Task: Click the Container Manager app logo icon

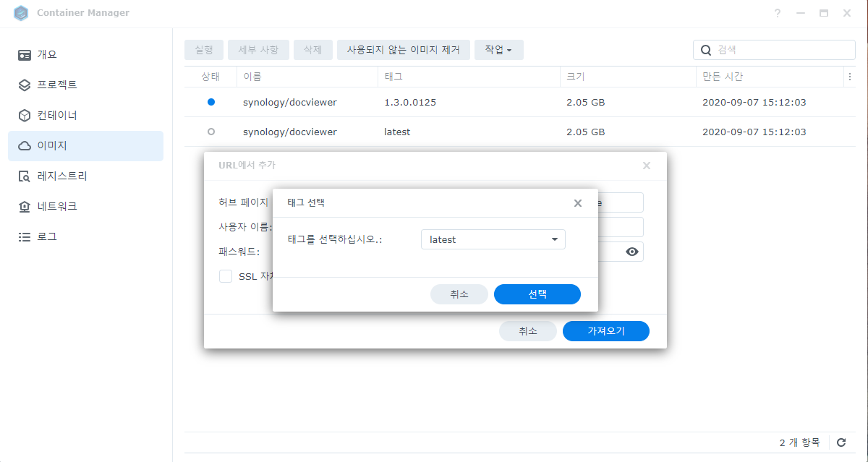Action: (21, 13)
